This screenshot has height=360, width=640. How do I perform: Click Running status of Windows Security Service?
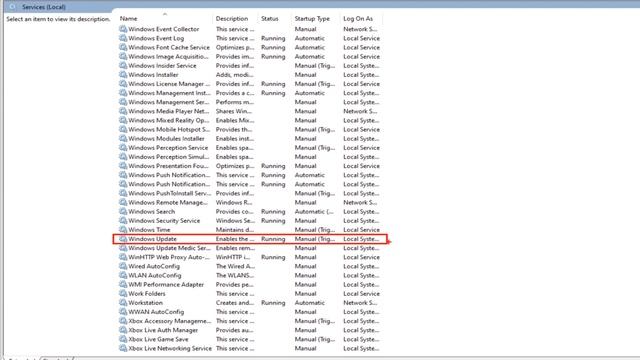(273, 220)
